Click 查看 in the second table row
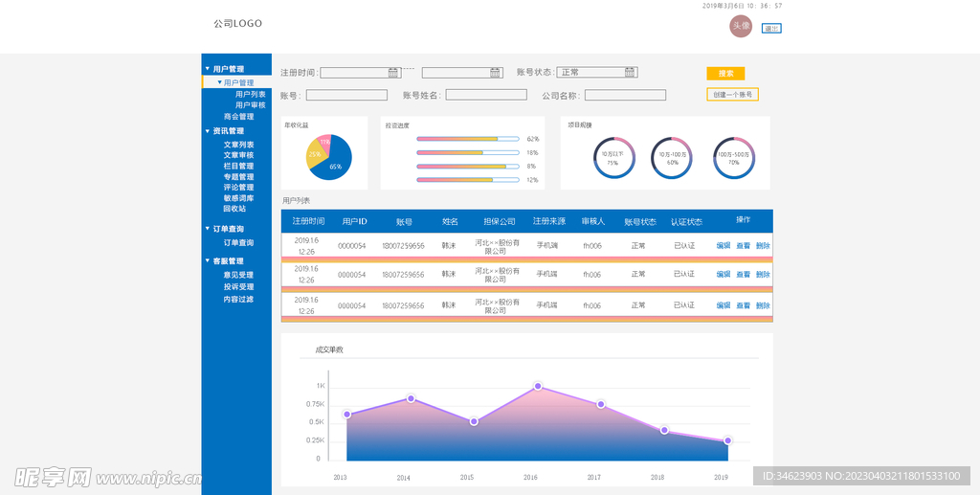Image resolution: width=980 pixels, height=495 pixels. tap(743, 275)
